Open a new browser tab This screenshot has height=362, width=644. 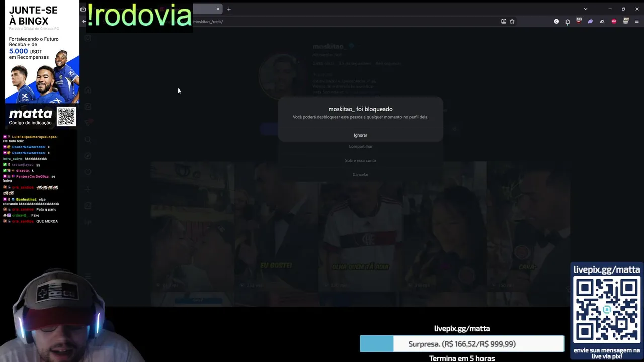point(229,9)
